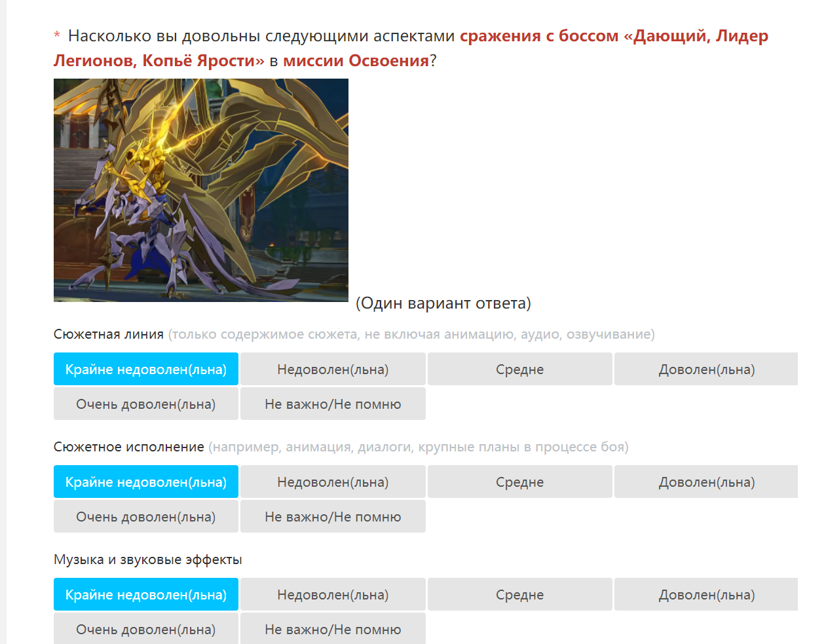Viewport: 826px width, 644px height.
Task: Select 'Очень доволен(льна)' for Сюжетная линия
Action: 146,404
